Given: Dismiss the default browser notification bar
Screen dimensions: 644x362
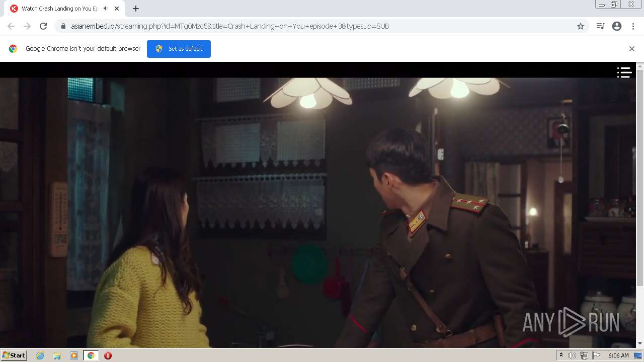Looking at the screenshot, I should 632,49.
